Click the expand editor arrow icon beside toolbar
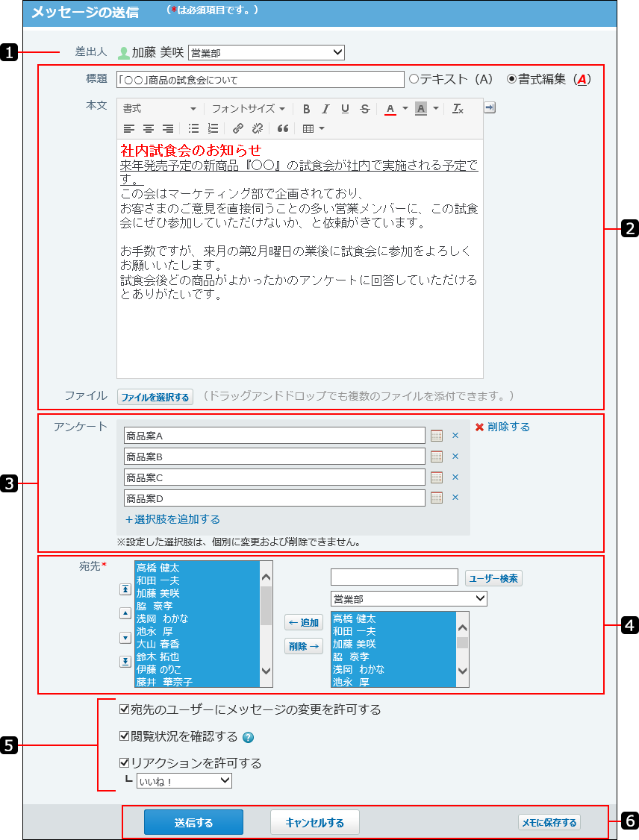639x840 pixels. tap(490, 107)
